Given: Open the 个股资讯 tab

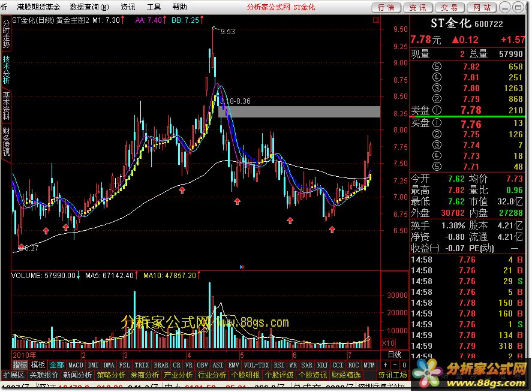Looking at the screenshot, I should (312, 375).
